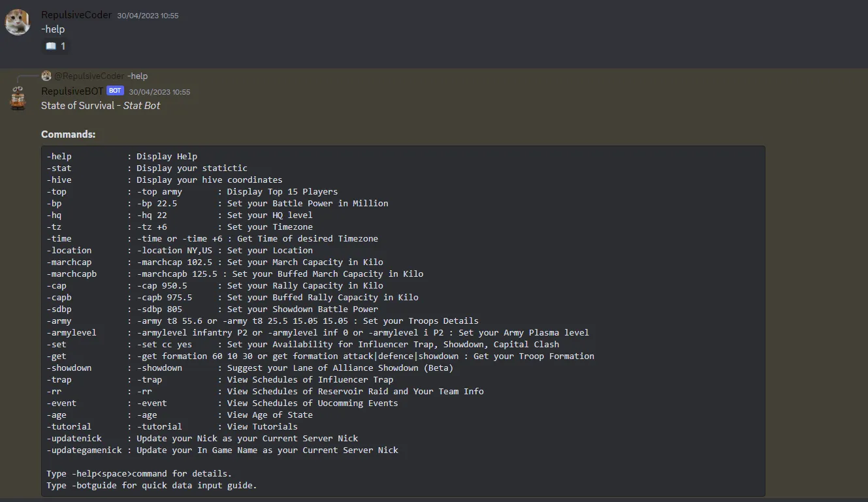Click RepulsiveCoder's cat profile avatar
This screenshot has height=502, width=868.
click(x=18, y=22)
